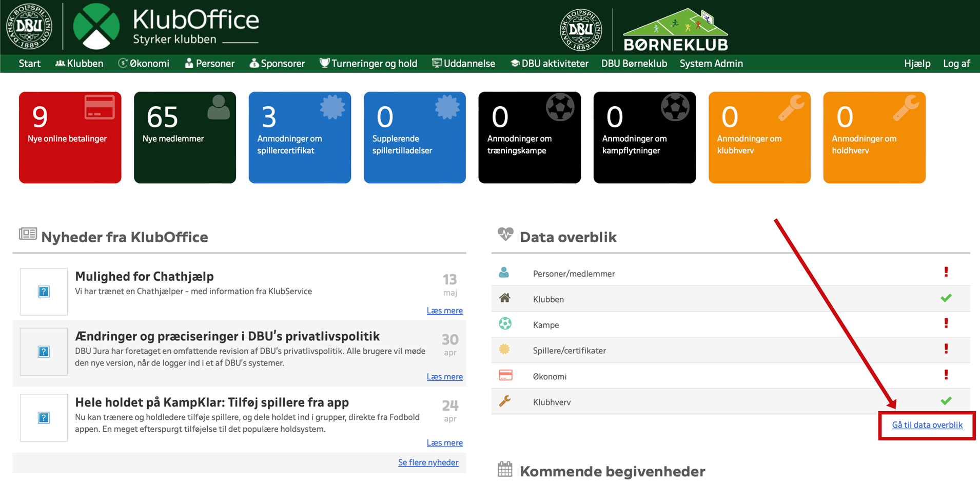Image resolution: width=980 pixels, height=482 pixels.
Task: Open the Personer menu
Action: [x=209, y=64]
